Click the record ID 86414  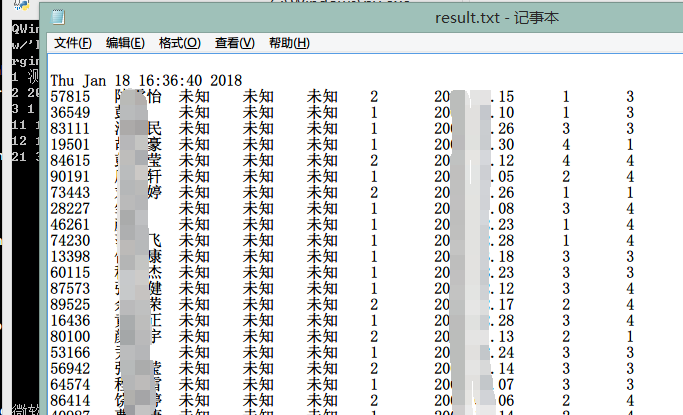(x=70, y=401)
